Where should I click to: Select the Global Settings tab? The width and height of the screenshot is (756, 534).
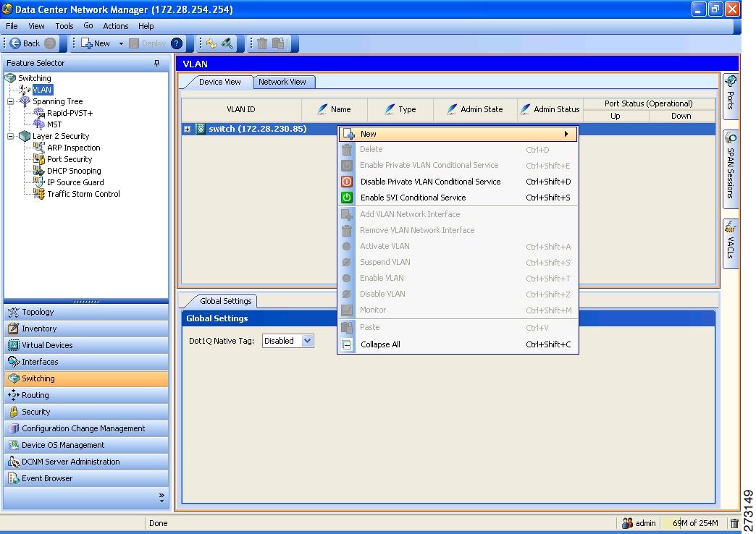click(x=225, y=301)
